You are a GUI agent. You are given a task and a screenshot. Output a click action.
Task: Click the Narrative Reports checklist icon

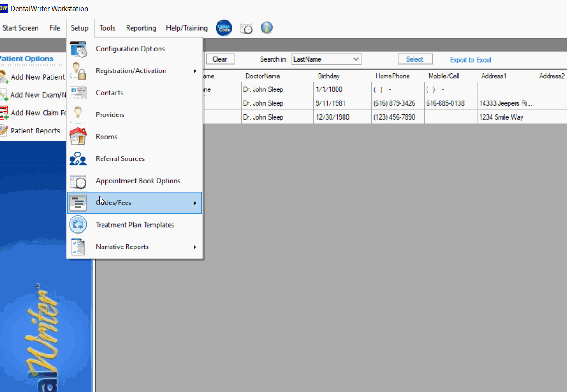[78, 247]
